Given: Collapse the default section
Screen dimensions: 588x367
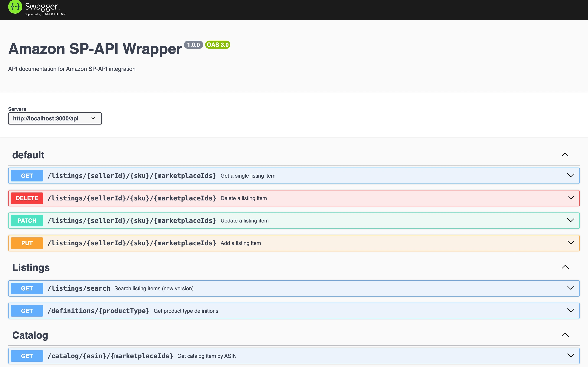Looking at the screenshot, I should click(x=565, y=155).
